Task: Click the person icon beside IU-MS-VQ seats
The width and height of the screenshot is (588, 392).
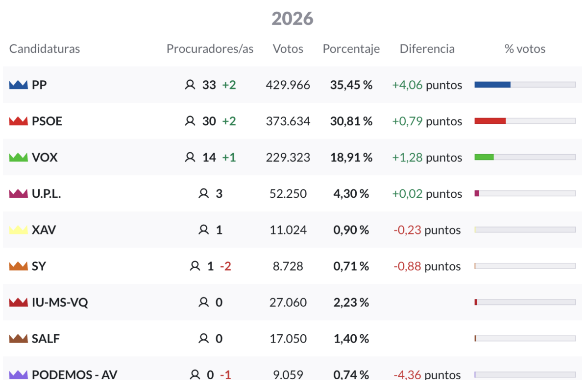Action: point(203,302)
